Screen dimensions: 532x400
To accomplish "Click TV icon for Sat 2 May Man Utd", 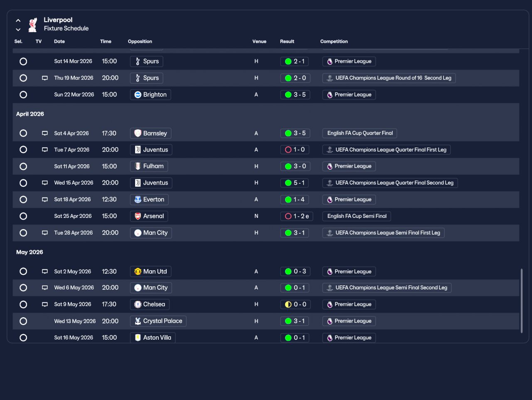I will (45, 272).
